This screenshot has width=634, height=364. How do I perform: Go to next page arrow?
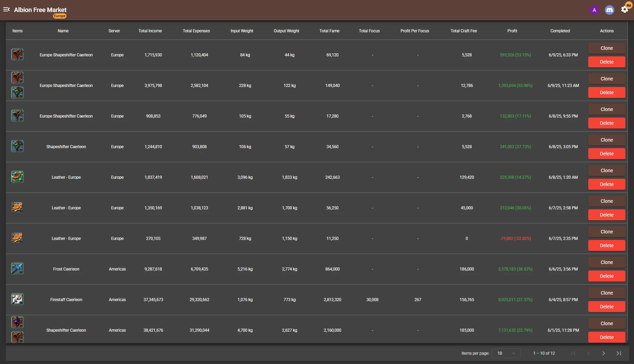[603, 353]
